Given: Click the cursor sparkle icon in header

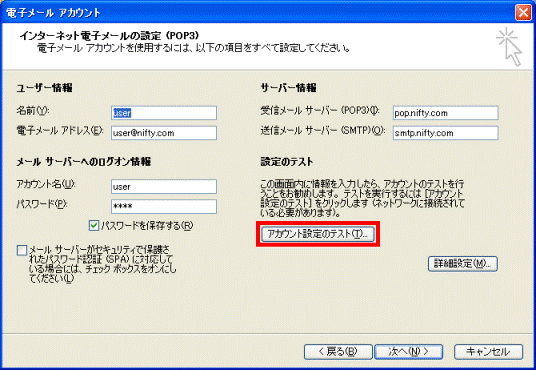Looking at the screenshot, I should [509, 47].
